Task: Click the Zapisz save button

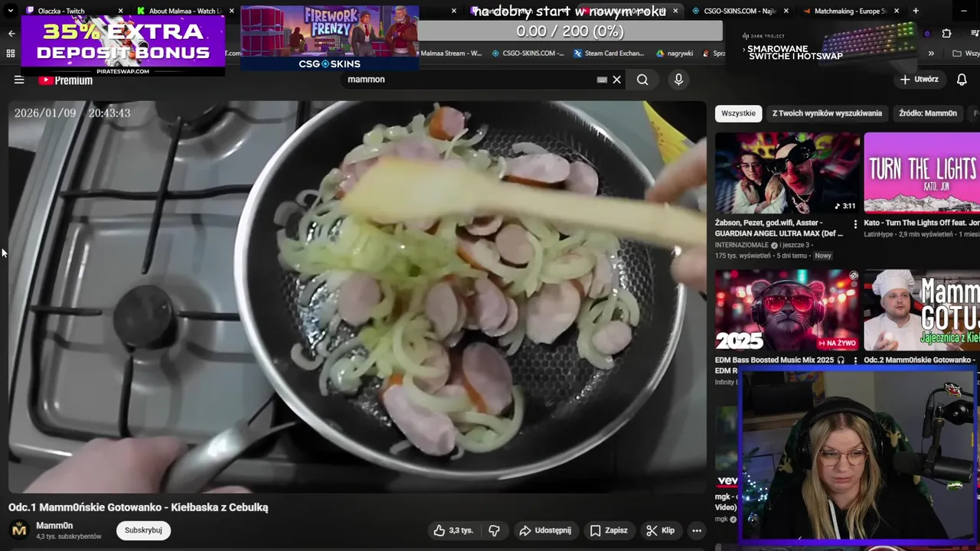Action: pos(609,530)
